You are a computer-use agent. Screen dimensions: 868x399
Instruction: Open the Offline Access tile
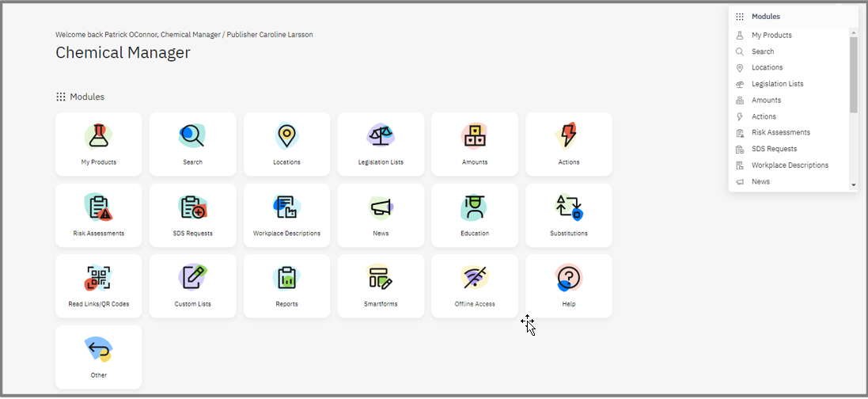tap(475, 285)
